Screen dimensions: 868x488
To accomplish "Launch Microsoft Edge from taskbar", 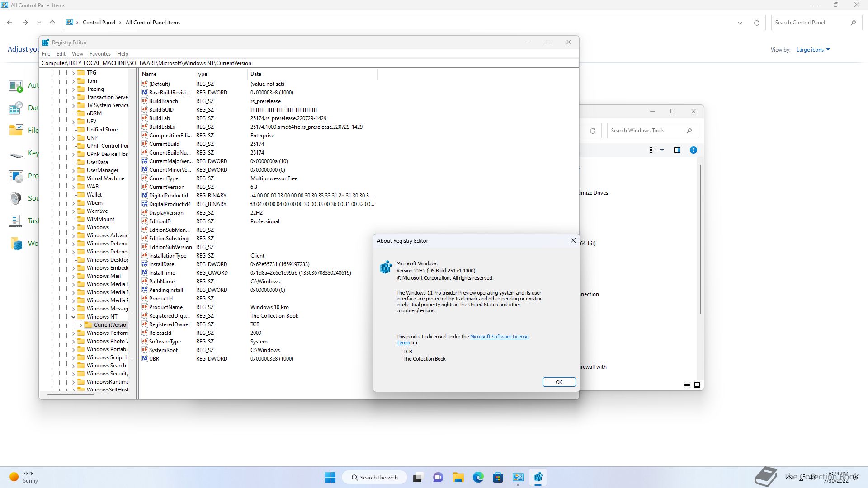I will 478,477.
